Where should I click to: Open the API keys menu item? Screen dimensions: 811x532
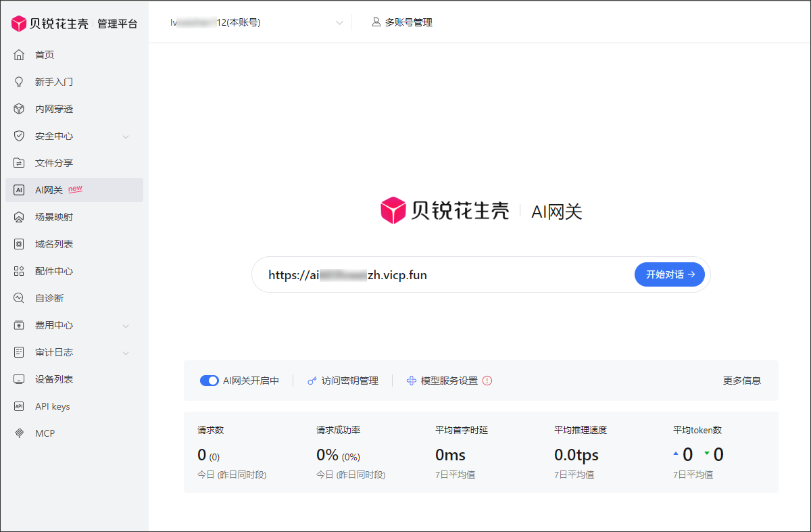pos(74,406)
